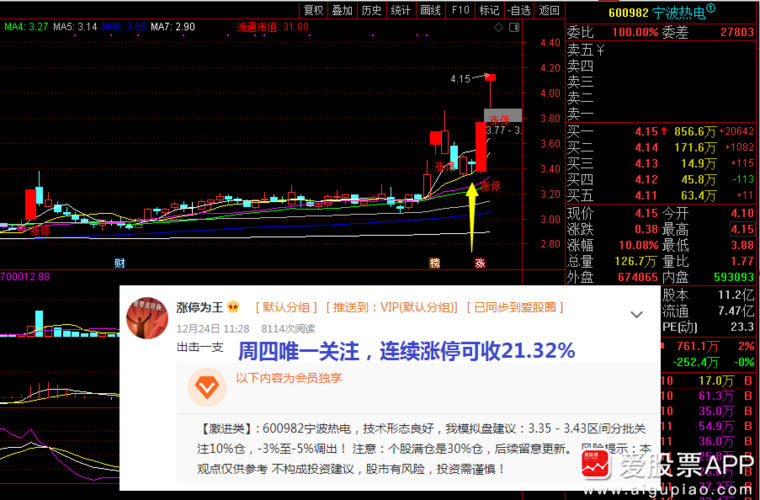
Task: Click the 财 financial marker on the chart
Action: pyautogui.click(x=120, y=263)
